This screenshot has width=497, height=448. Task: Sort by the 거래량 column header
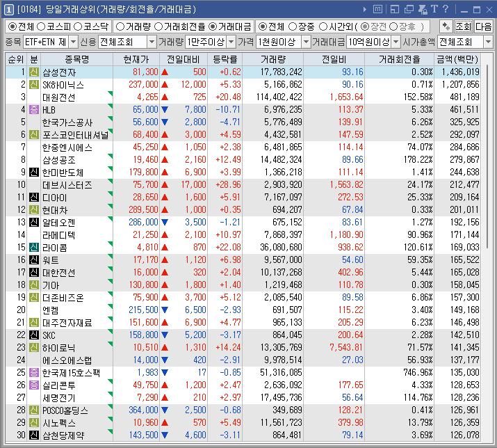[273, 59]
